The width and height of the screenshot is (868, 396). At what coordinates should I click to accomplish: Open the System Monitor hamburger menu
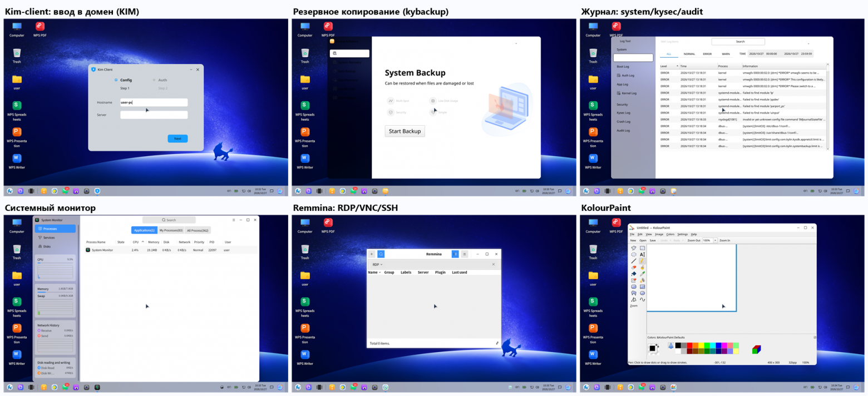pos(234,220)
